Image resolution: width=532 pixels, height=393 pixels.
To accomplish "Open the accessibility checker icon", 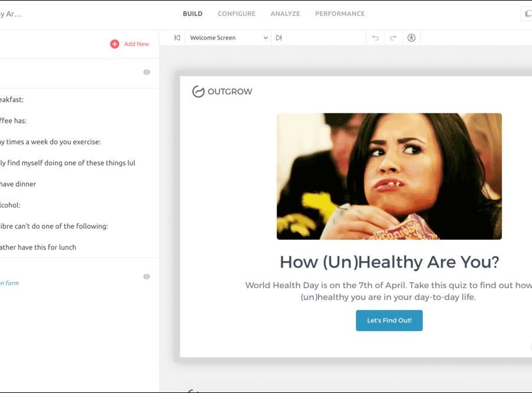I will (x=411, y=38).
